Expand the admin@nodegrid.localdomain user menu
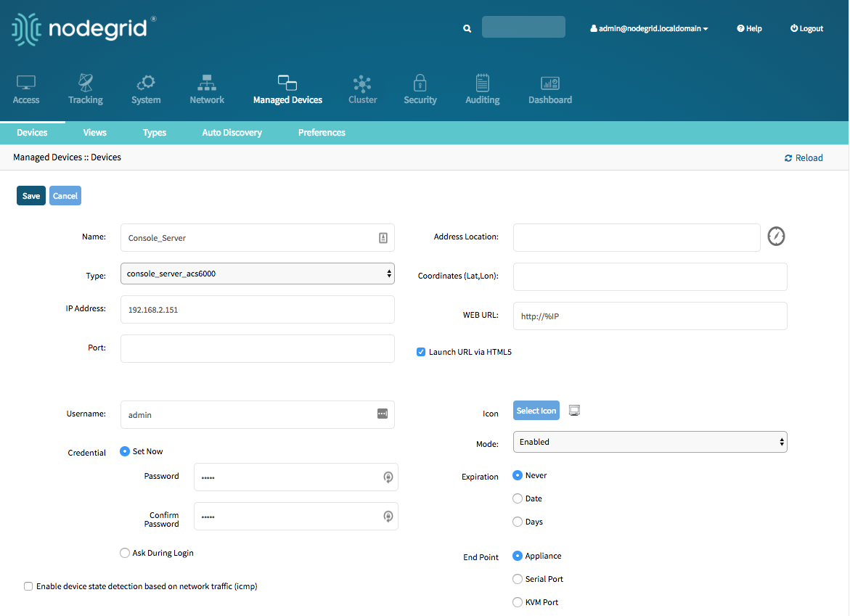The image size is (850, 616). coord(649,28)
